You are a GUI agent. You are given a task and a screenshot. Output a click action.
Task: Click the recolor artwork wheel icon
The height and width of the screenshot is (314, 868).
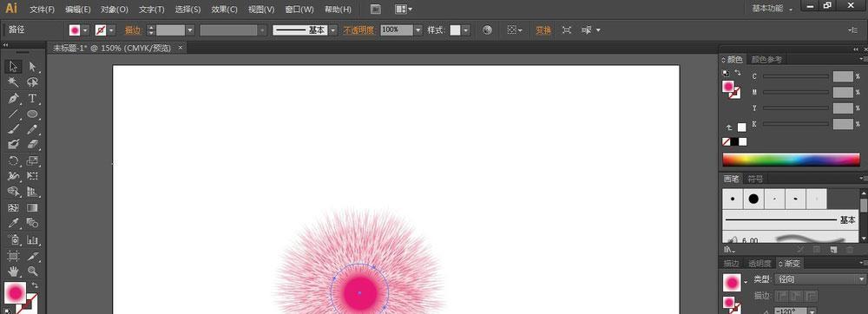point(487,30)
